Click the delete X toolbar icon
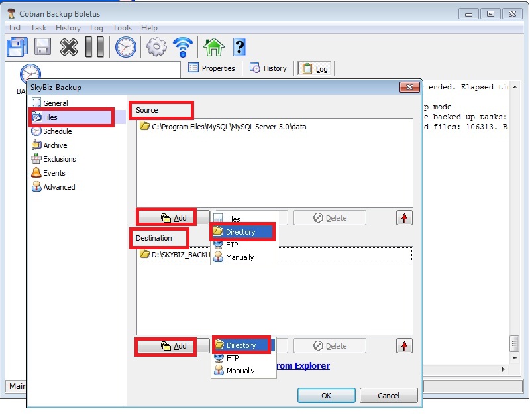 [x=69, y=47]
